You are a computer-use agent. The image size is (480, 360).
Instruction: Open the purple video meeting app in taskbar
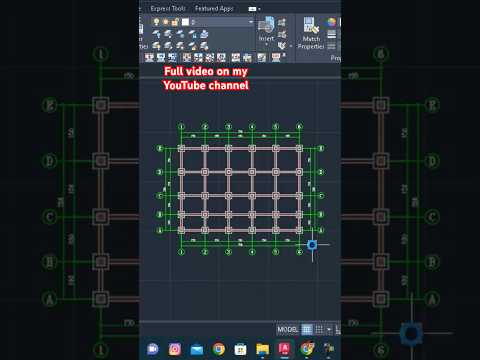click(153, 349)
